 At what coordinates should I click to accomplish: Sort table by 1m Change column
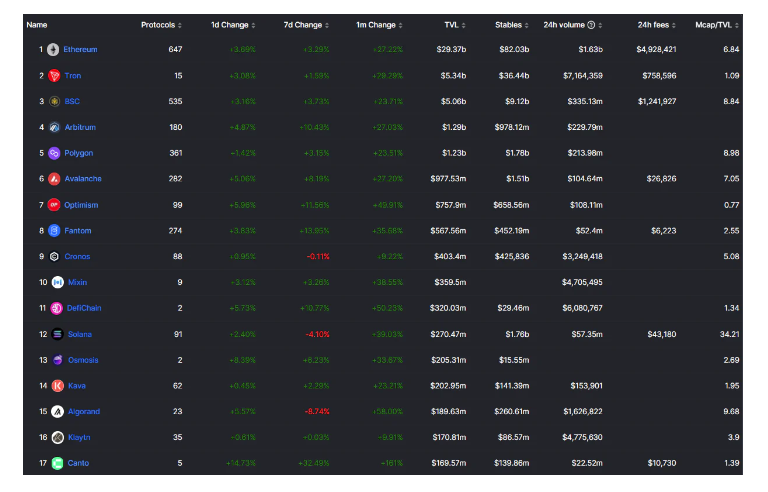[x=379, y=25]
